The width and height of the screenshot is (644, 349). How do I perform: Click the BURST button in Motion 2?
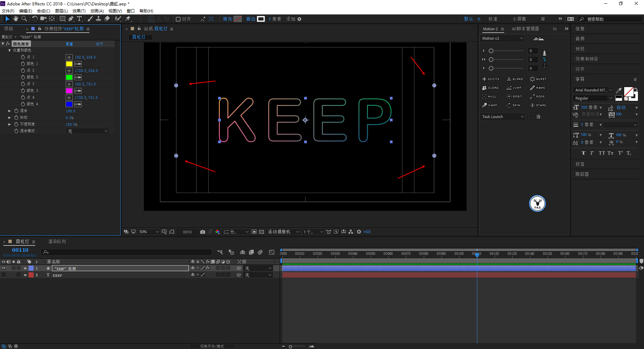tap(538, 79)
